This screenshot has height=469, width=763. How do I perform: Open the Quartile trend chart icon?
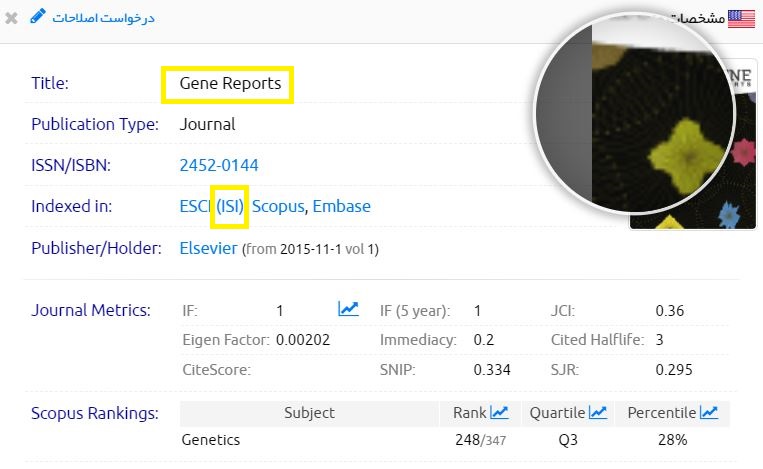click(x=598, y=412)
